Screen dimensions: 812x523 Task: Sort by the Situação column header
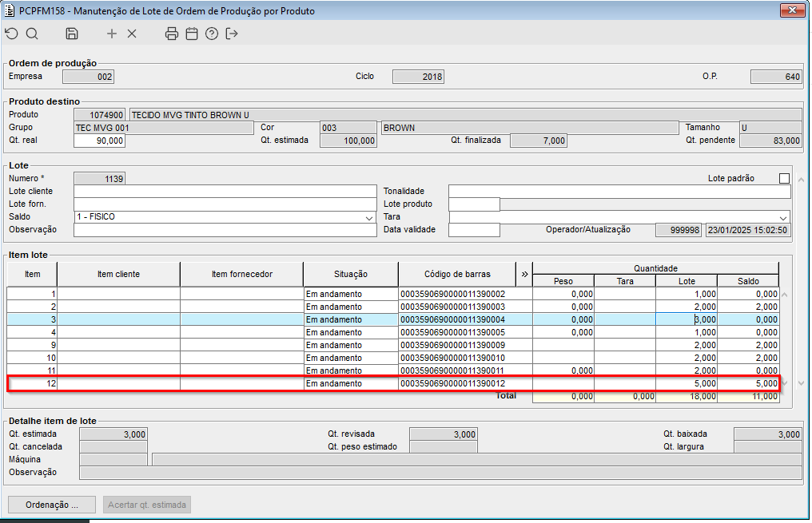[351, 274]
